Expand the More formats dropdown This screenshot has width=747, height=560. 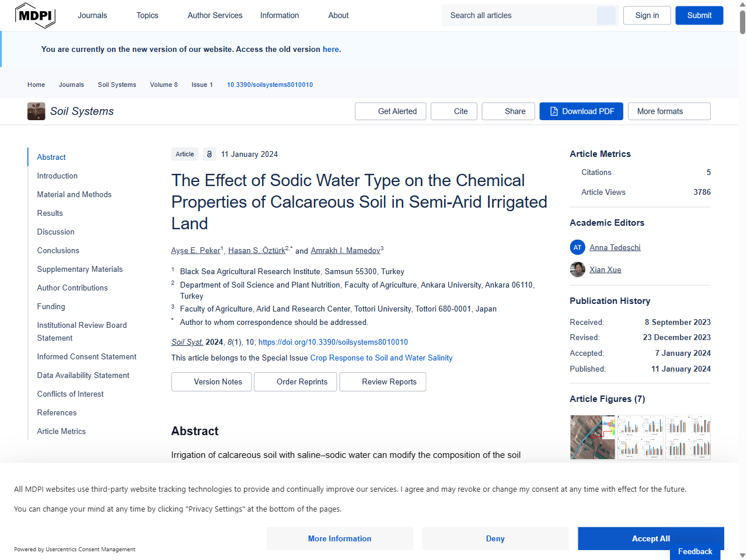click(669, 111)
